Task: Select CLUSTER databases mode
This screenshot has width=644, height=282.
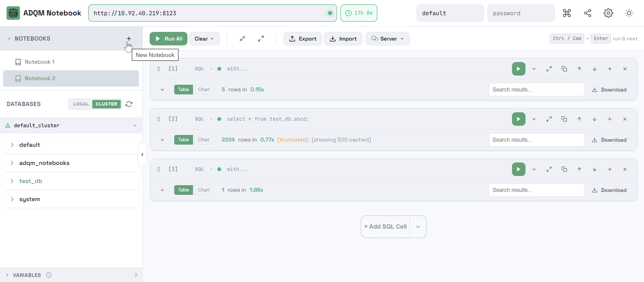Action: pos(106,104)
